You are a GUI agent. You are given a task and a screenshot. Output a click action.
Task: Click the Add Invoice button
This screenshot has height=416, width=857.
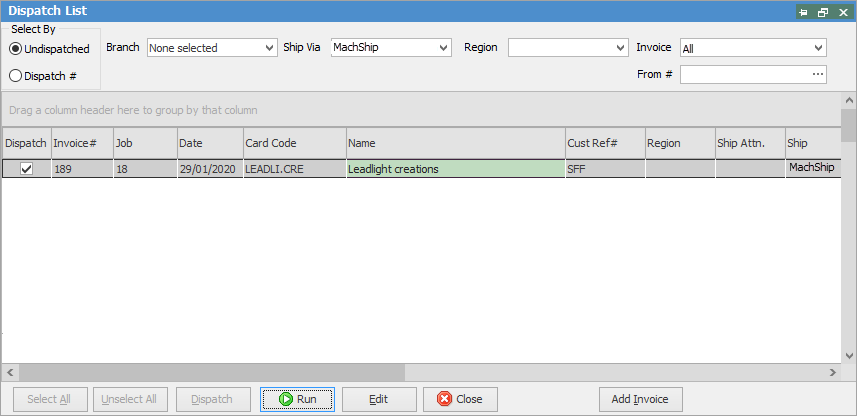(640, 399)
